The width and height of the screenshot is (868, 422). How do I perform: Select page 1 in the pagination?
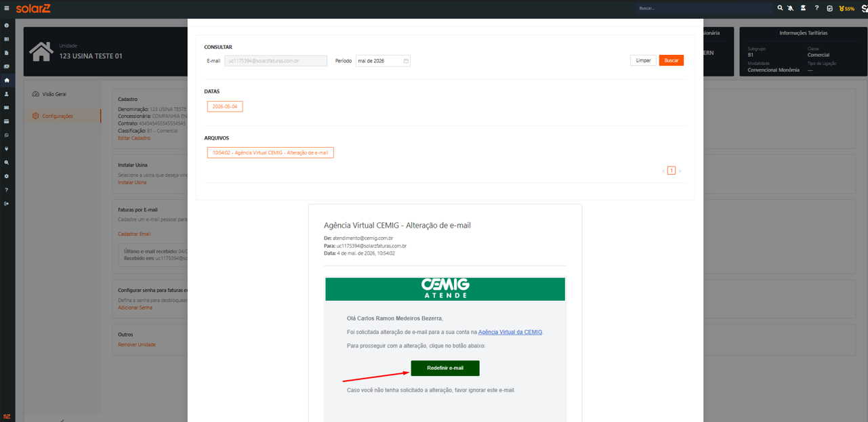[x=671, y=171]
